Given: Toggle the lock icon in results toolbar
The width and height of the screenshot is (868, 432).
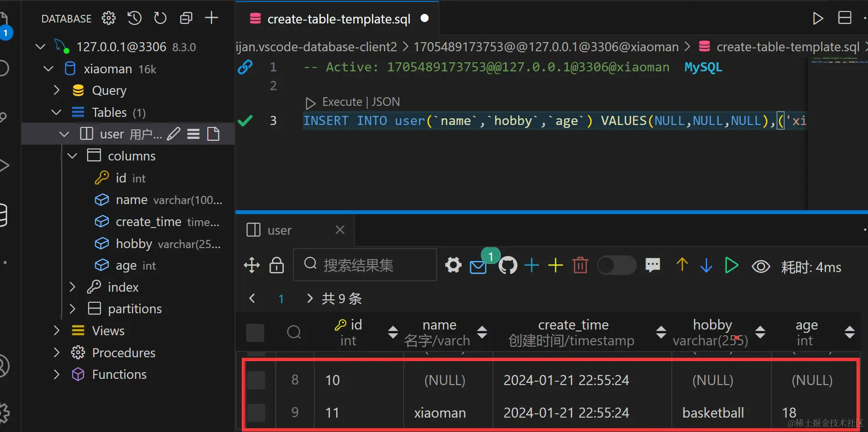Looking at the screenshot, I should coord(277,265).
